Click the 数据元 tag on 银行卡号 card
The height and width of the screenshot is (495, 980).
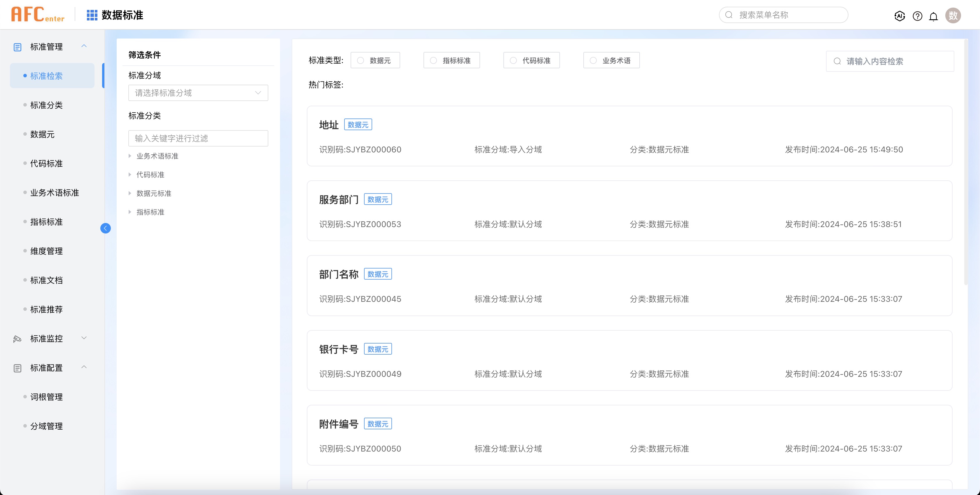point(378,349)
